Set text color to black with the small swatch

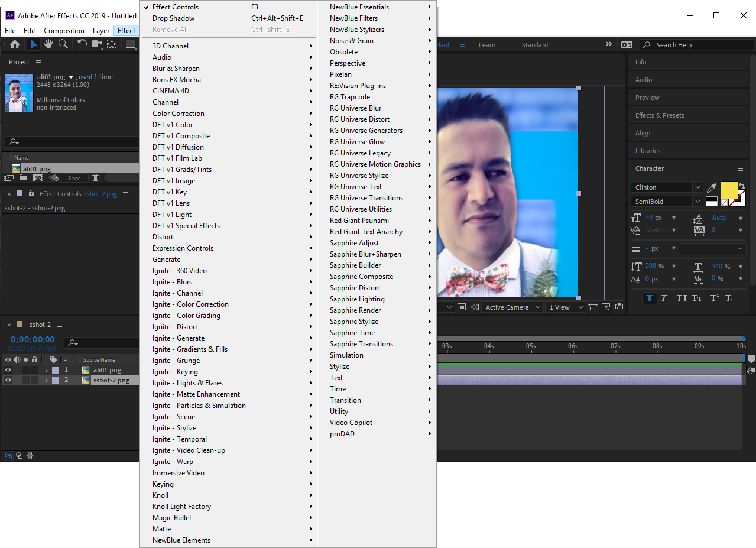click(712, 199)
